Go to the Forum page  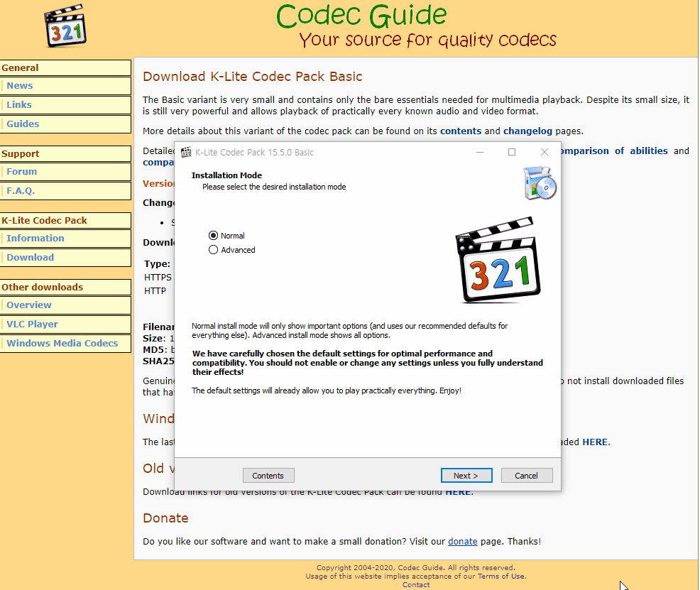point(65,172)
